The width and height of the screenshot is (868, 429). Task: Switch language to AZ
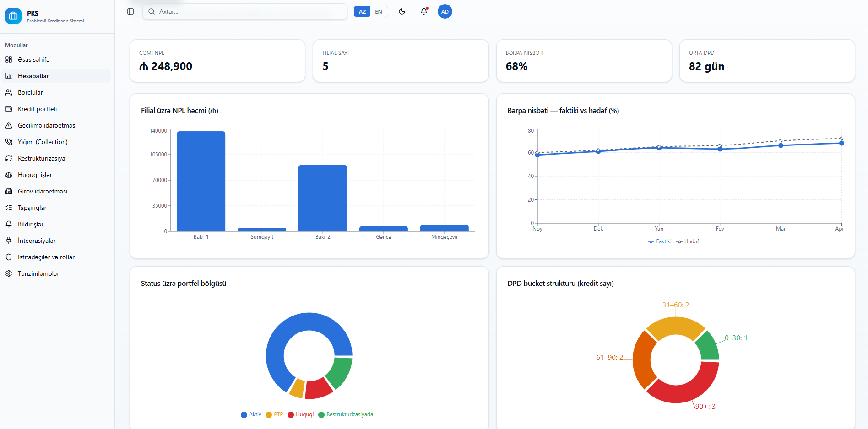coord(362,11)
